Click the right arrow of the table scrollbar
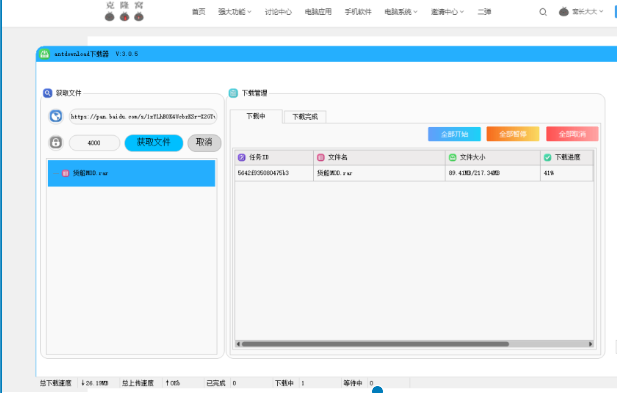This screenshot has height=393, width=617. click(590, 344)
